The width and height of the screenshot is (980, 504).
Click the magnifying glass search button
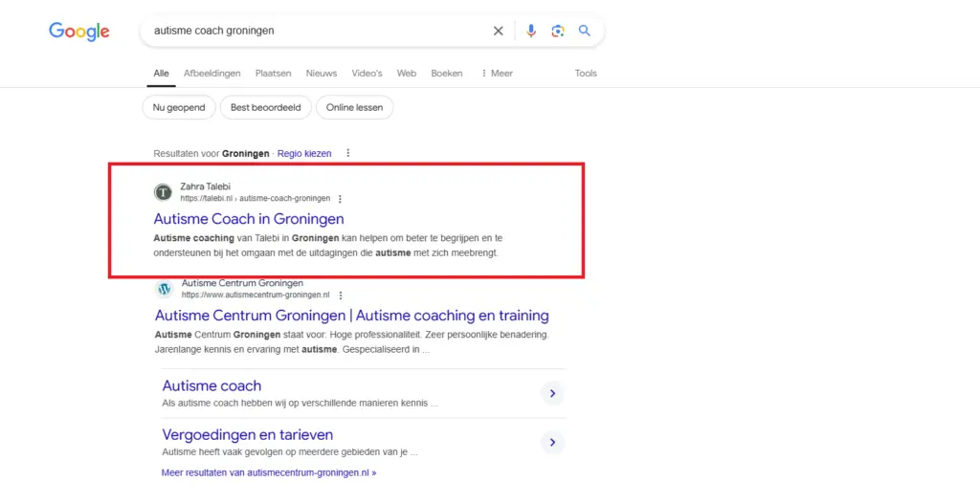coord(585,31)
